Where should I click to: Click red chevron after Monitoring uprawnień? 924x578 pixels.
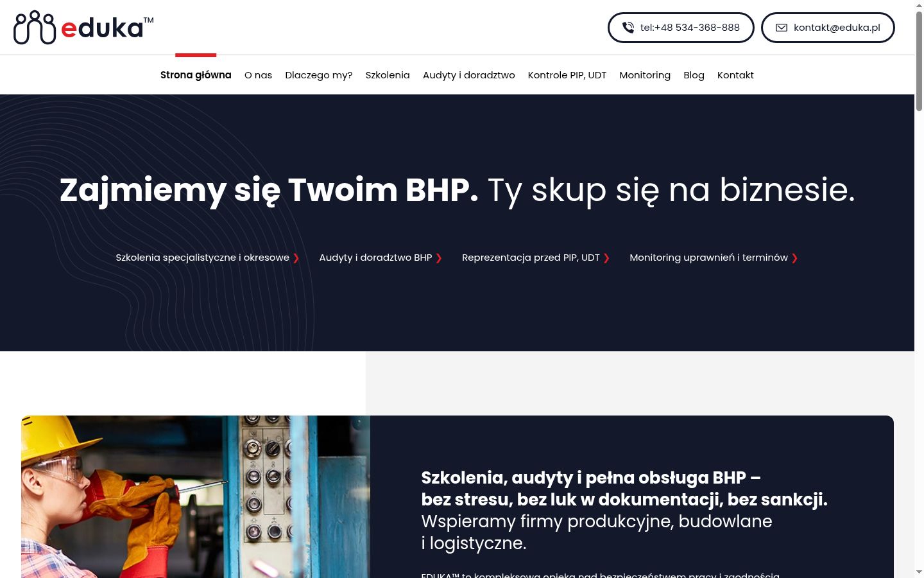tap(794, 258)
